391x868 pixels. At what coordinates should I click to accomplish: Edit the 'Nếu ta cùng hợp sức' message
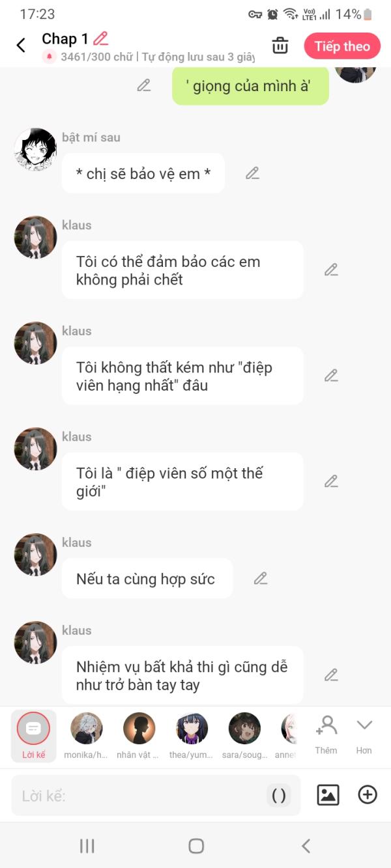pyautogui.click(x=261, y=578)
